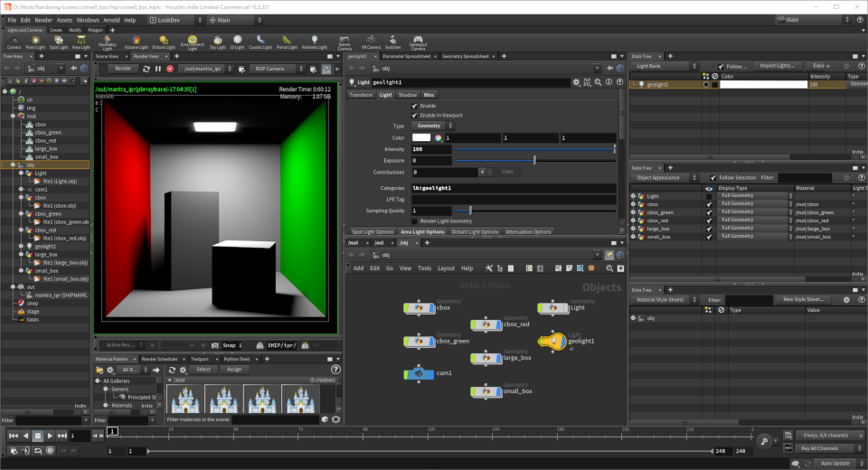The height and width of the screenshot is (470, 868).
Task: Select the geolight1 light node
Action: click(x=552, y=341)
